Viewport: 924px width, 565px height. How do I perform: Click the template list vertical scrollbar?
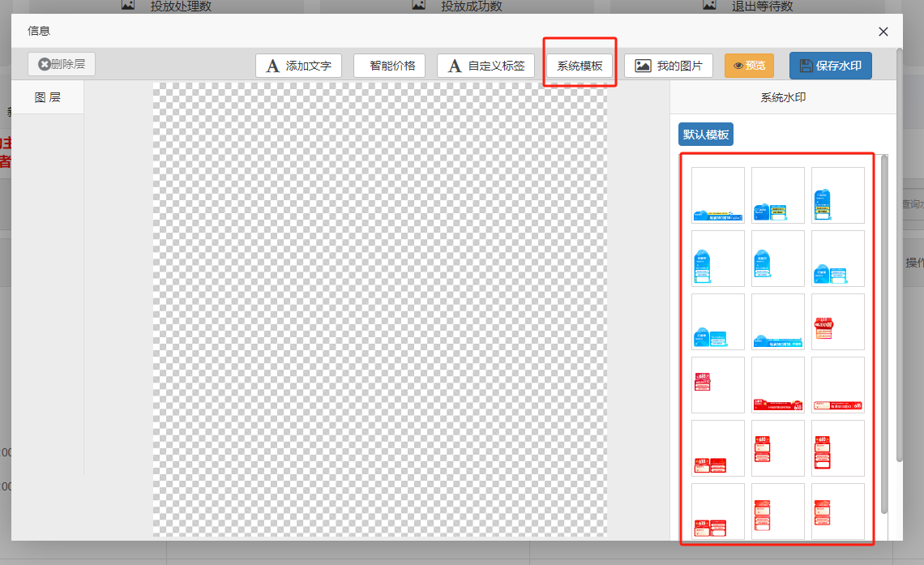pyautogui.click(x=884, y=324)
